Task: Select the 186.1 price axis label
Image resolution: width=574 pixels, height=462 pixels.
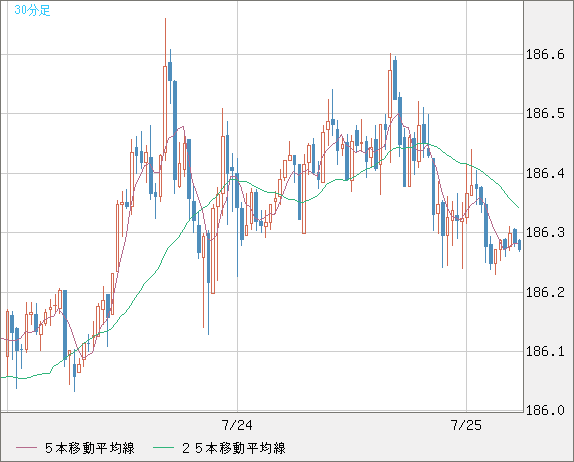Action: click(x=545, y=351)
